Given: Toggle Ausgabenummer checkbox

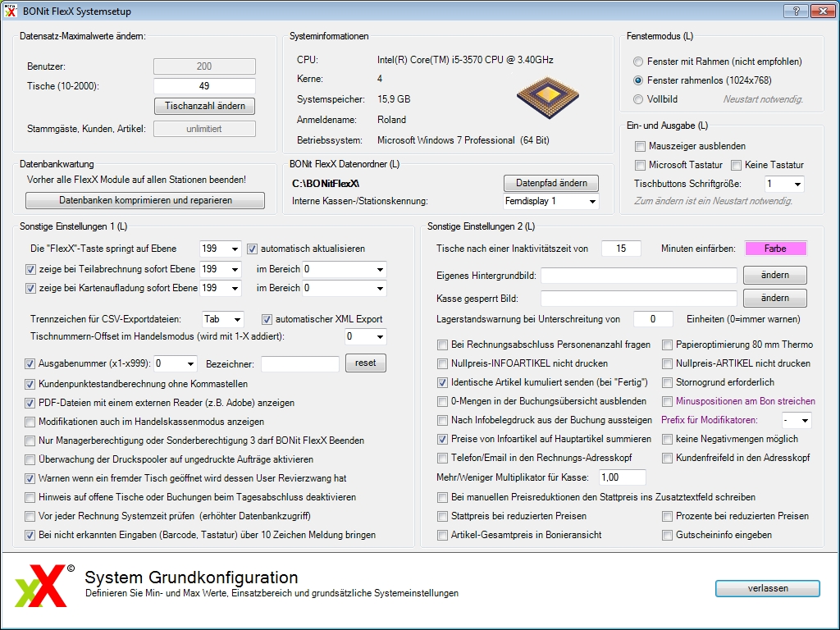Looking at the screenshot, I should coord(30,363).
